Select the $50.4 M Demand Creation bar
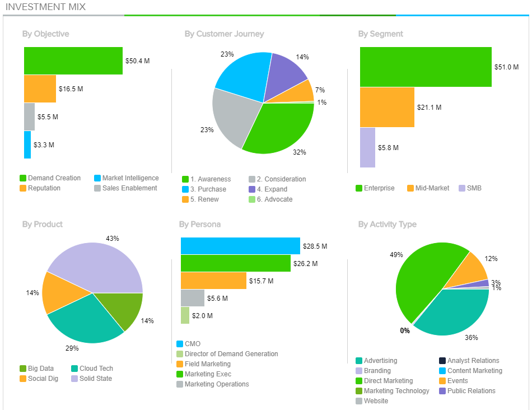This screenshot has width=532, height=410. click(73, 60)
